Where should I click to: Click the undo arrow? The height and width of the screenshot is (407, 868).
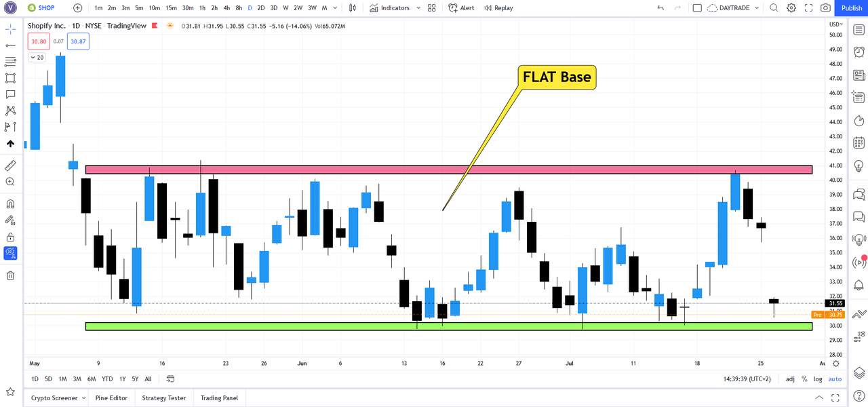pos(660,8)
